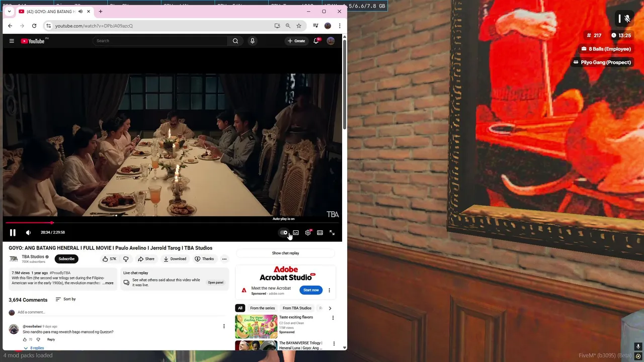The height and width of the screenshot is (362, 644).
Task: Toggle subtitles in the video player
Action: (x=296, y=232)
